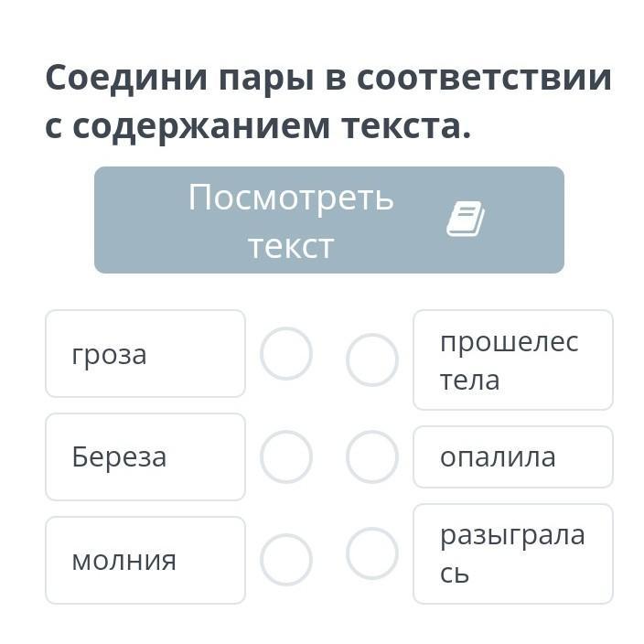Click the Соедини пары task heading

[327, 102]
